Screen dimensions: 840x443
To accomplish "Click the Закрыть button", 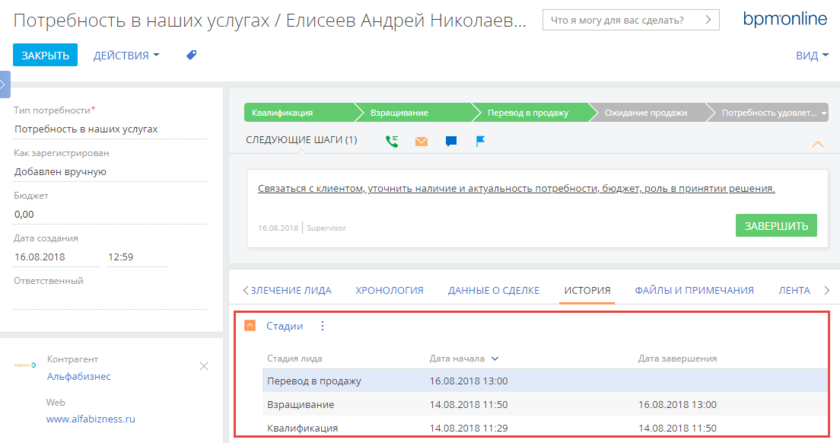I will click(x=45, y=56).
